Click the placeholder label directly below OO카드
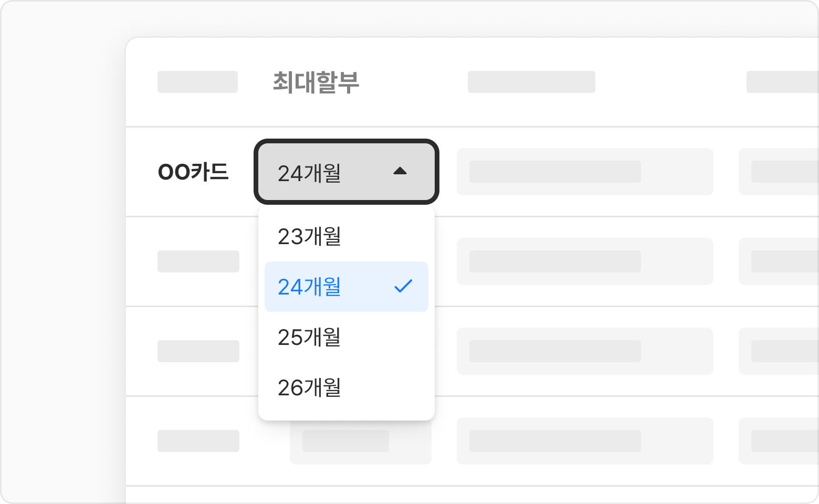This screenshot has height=504, width=819. point(198,261)
